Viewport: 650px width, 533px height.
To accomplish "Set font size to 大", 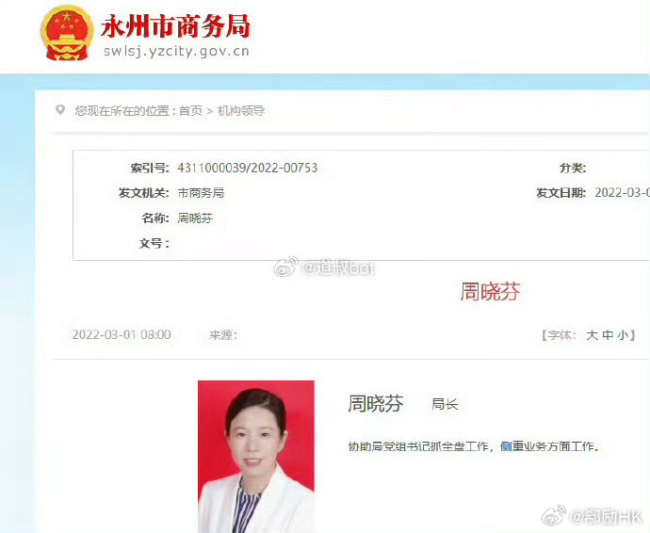I will point(592,335).
